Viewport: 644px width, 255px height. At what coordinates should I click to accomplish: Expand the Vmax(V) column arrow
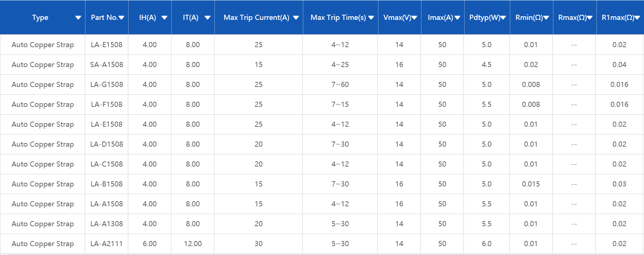click(x=414, y=18)
